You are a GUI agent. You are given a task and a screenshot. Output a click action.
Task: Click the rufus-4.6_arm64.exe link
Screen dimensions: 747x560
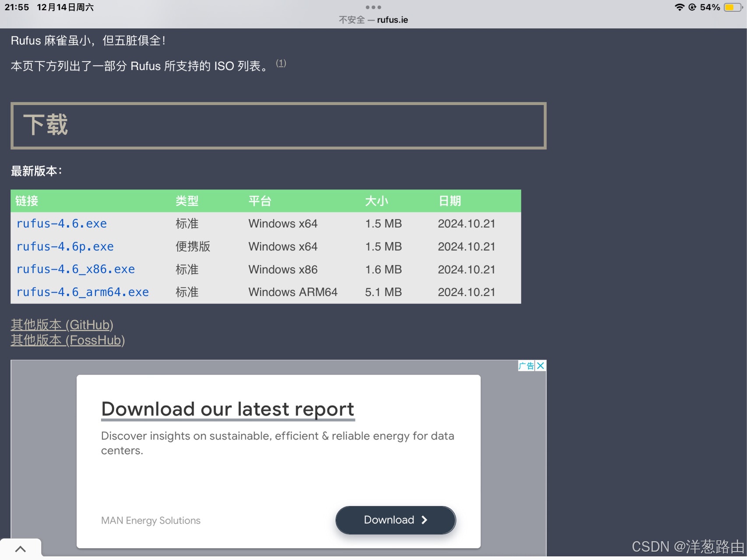click(83, 292)
